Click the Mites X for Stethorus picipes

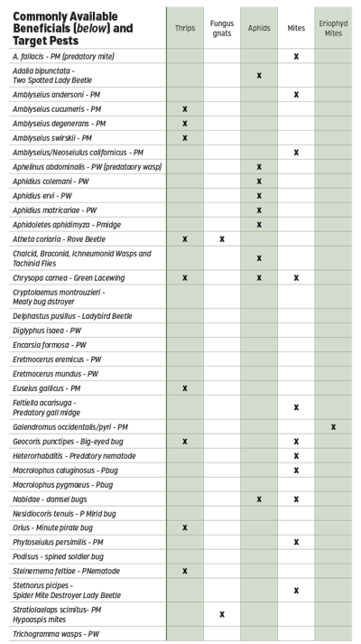[x=296, y=591]
